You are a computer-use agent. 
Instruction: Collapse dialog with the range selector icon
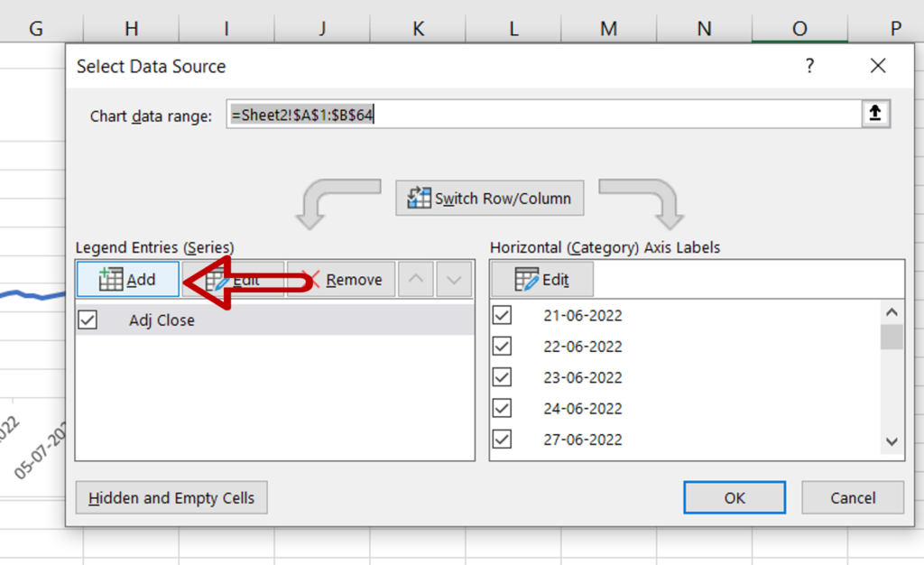pyautogui.click(x=874, y=113)
